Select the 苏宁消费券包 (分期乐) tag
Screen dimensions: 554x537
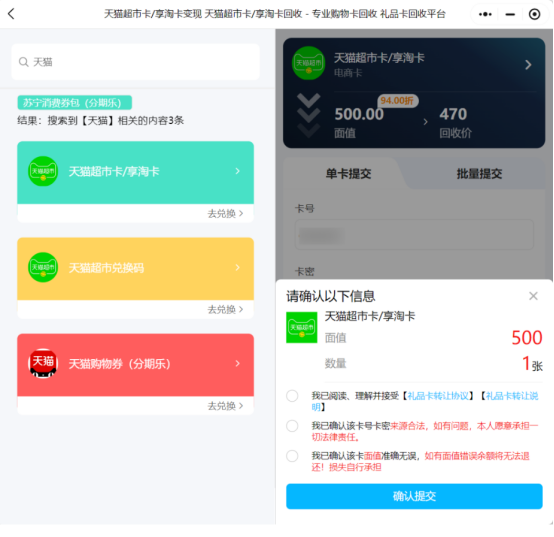click(75, 103)
